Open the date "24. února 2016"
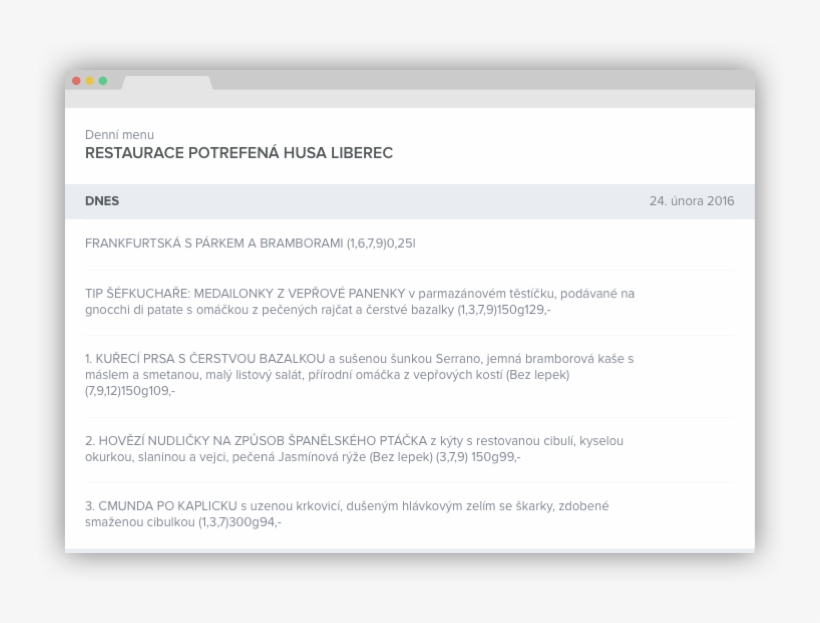This screenshot has height=623, width=820. (690, 200)
